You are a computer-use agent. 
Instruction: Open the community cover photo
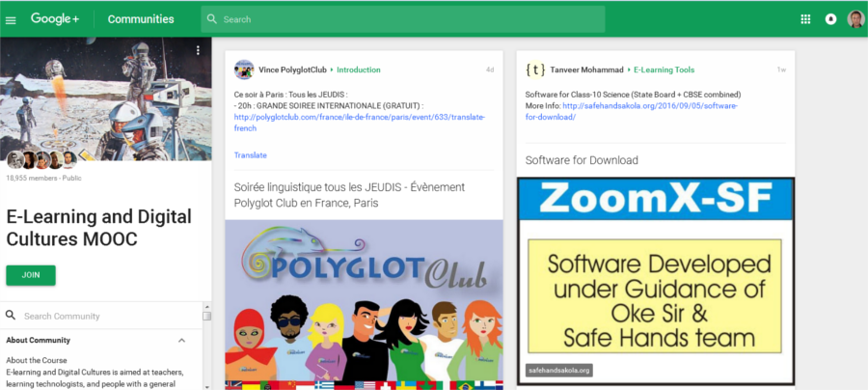105,98
